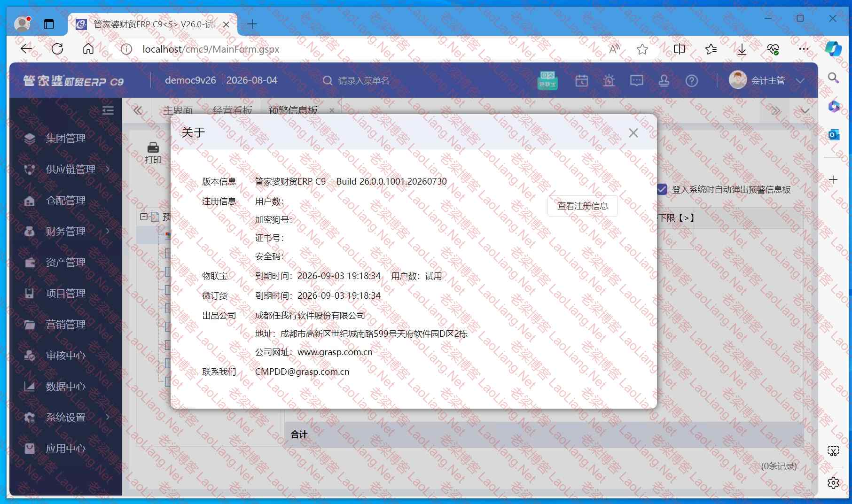Click the browser refresh icon
852x504 pixels.
(57, 49)
